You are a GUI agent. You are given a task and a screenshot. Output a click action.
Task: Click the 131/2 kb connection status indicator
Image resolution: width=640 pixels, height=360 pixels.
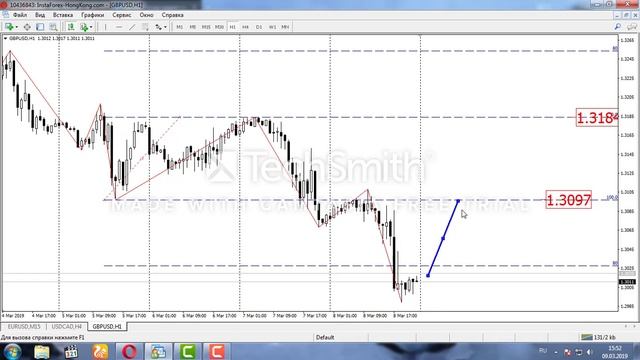598,337
